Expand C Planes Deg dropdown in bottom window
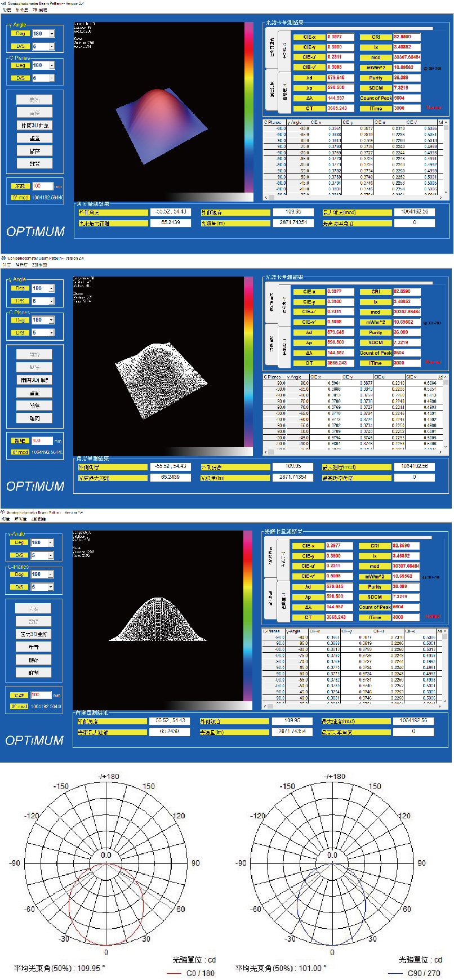 [51, 574]
